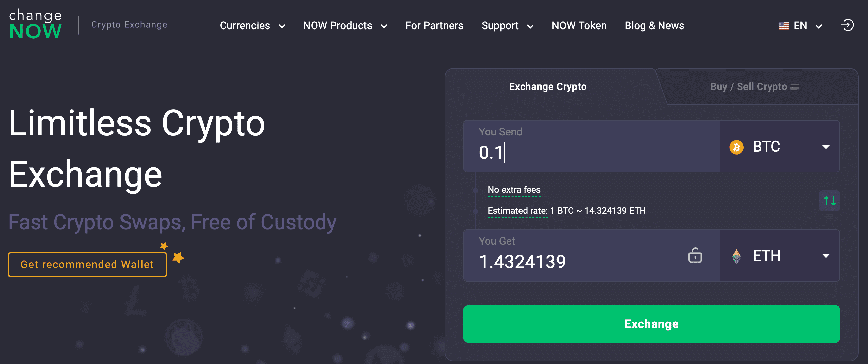The width and height of the screenshot is (868, 364).
Task: Select the BTC currency label
Action: [766, 147]
